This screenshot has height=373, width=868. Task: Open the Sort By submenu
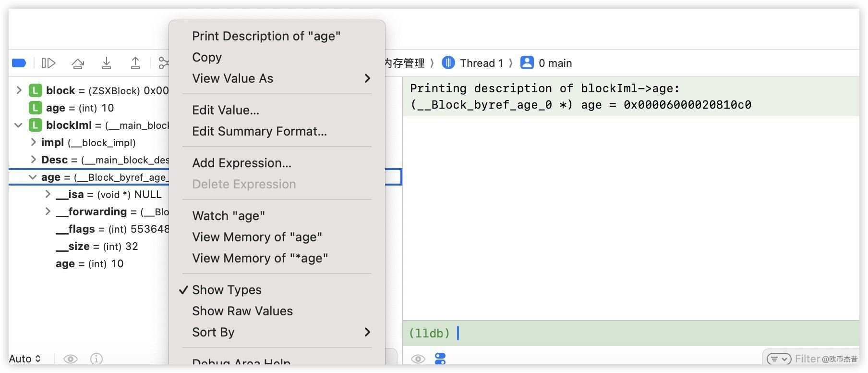tap(281, 332)
